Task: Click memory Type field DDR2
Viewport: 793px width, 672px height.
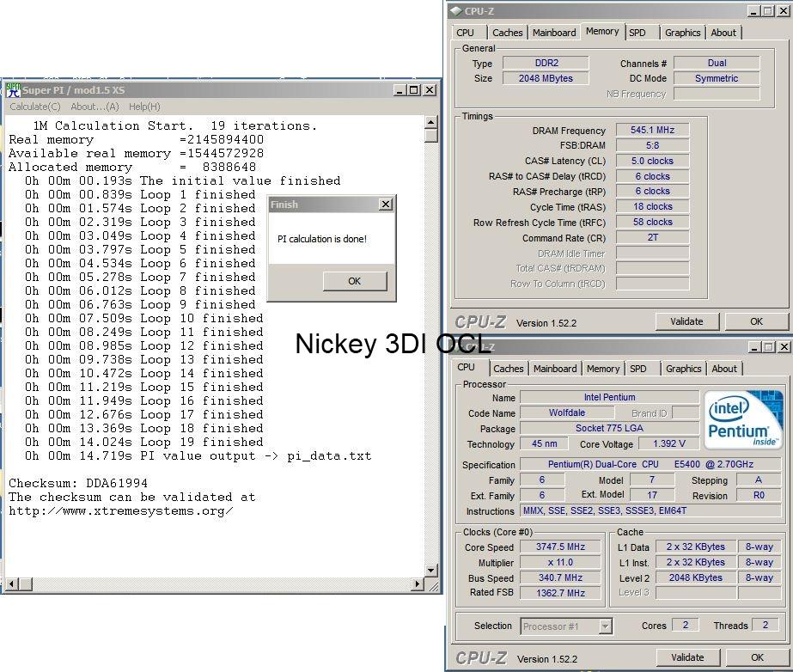Action: point(546,63)
